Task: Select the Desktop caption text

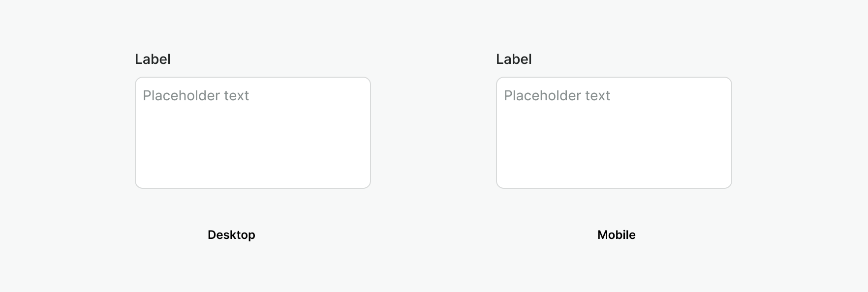Action: pos(231,235)
